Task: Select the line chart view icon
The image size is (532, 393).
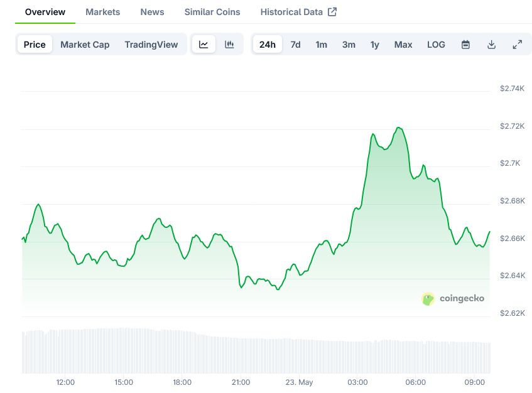Action: coord(204,45)
